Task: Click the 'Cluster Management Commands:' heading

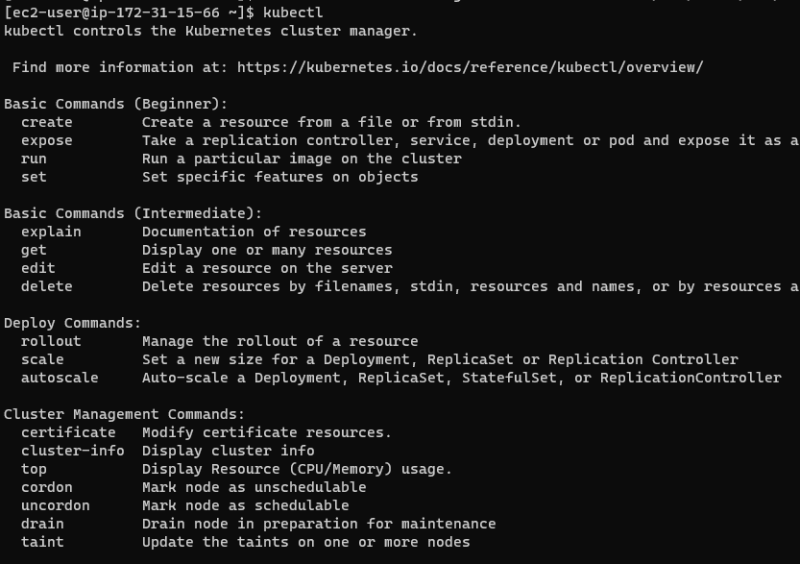Action: pos(124,413)
